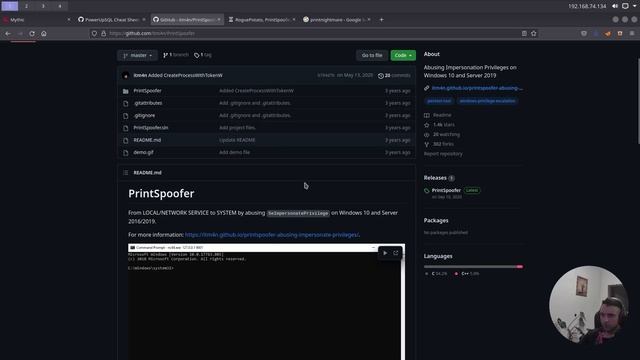
Task: Open the commit author avatar
Action: (x=126, y=76)
